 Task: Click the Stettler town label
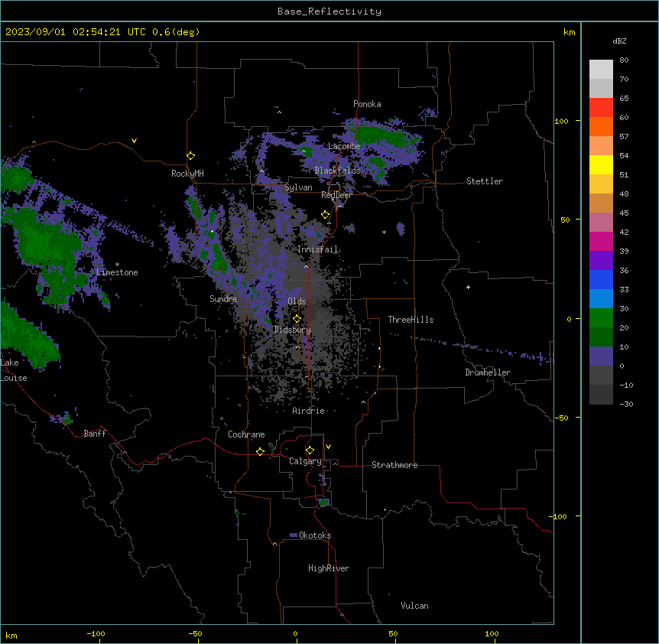485,181
